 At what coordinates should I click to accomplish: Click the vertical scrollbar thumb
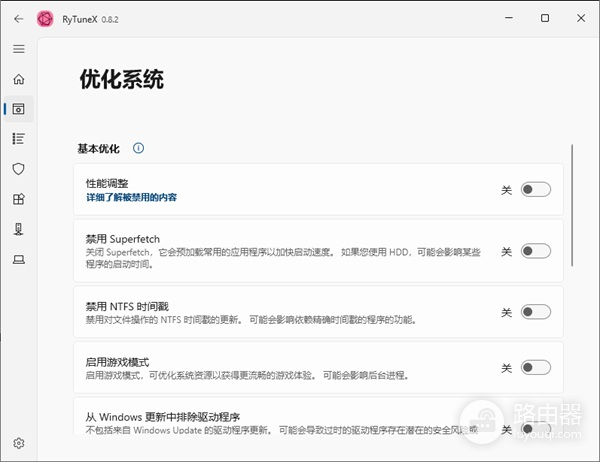572,205
